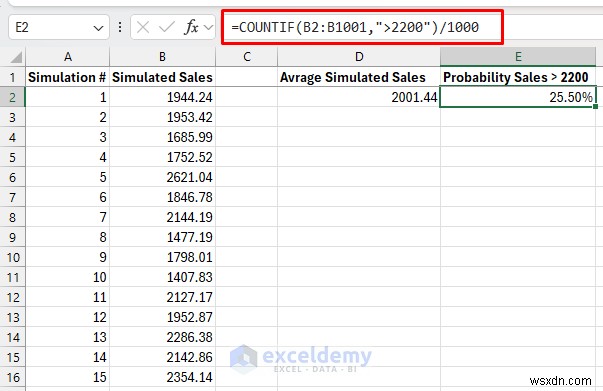Click the Insert Function fx icon
This screenshot has width=603, height=391.
coord(191,27)
